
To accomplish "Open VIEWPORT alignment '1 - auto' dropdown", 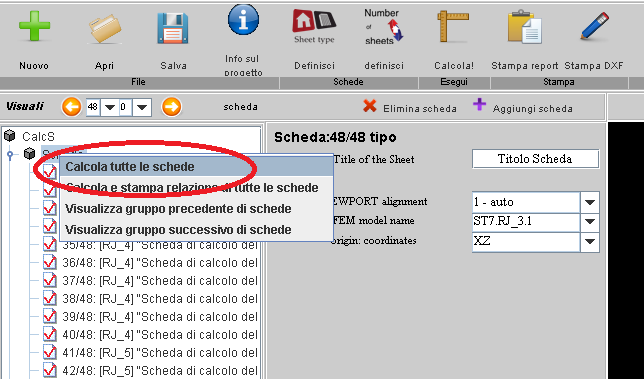I will point(590,202).
